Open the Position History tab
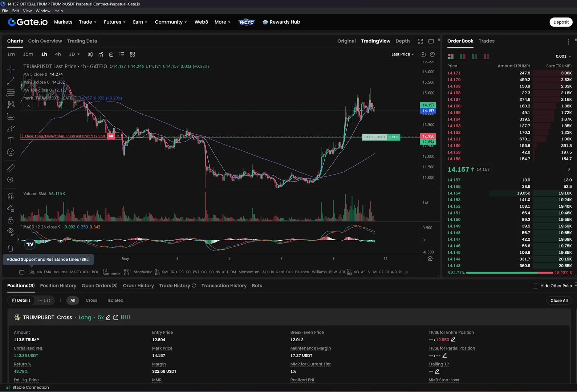 [58, 286]
